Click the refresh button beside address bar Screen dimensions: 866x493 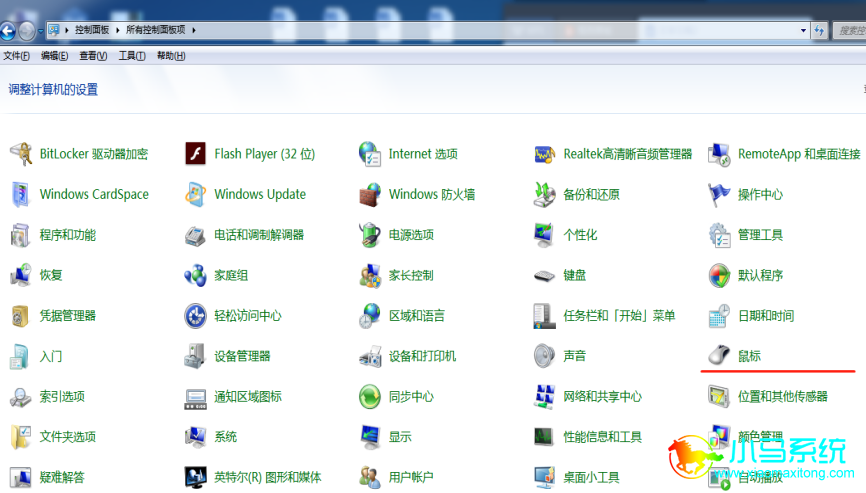tap(819, 30)
